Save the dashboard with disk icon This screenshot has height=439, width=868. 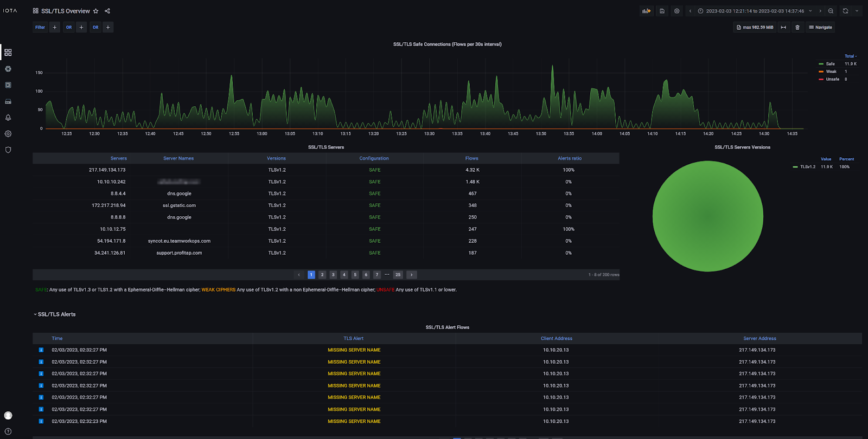(x=662, y=11)
